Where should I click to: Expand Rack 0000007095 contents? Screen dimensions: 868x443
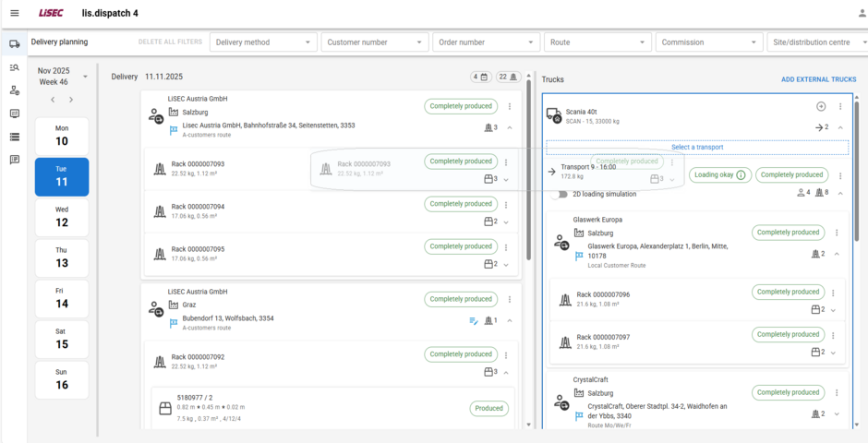(506, 265)
